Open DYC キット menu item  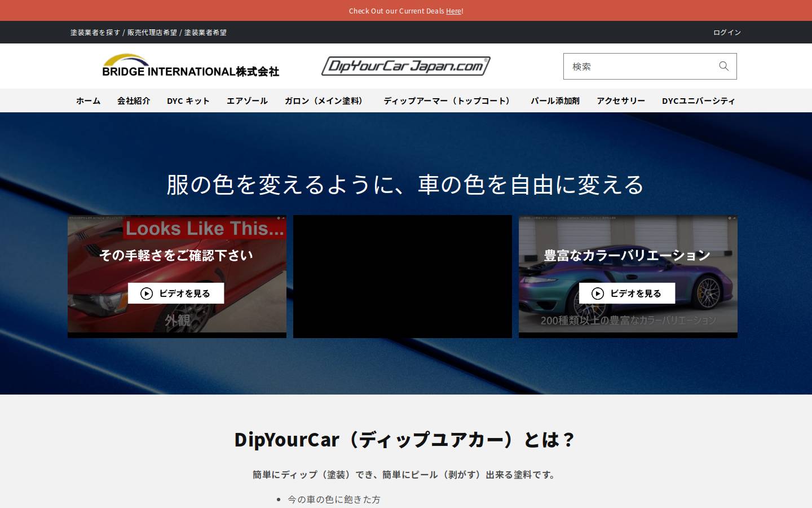tap(188, 100)
